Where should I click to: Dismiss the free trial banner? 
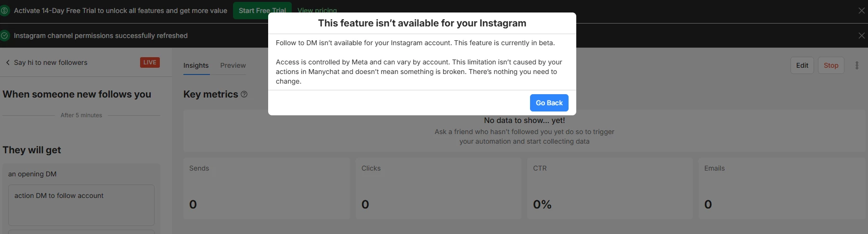(x=861, y=11)
